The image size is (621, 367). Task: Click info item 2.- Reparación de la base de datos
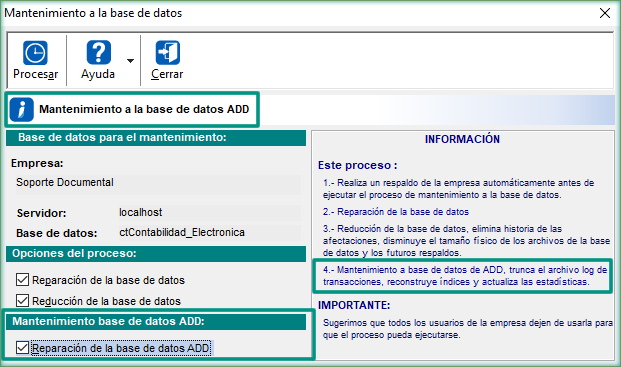(x=396, y=212)
